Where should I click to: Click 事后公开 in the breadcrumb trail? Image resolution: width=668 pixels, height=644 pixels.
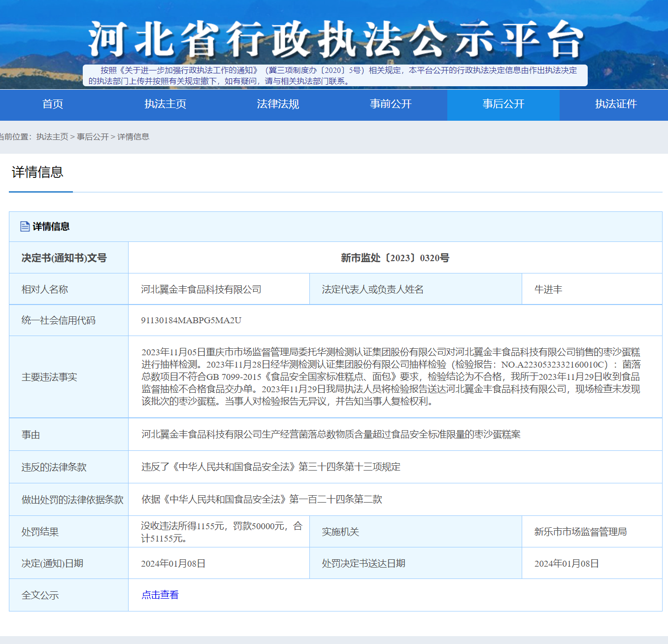(x=93, y=137)
